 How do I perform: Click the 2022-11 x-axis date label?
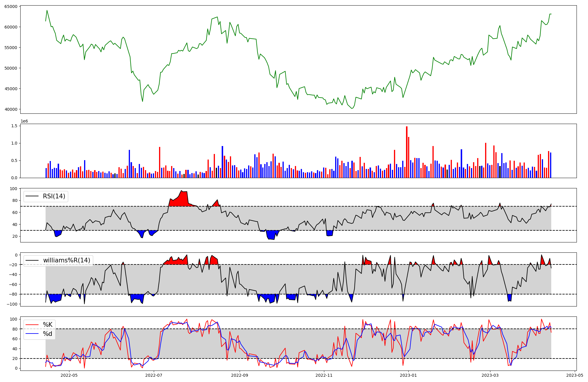[x=324, y=375]
